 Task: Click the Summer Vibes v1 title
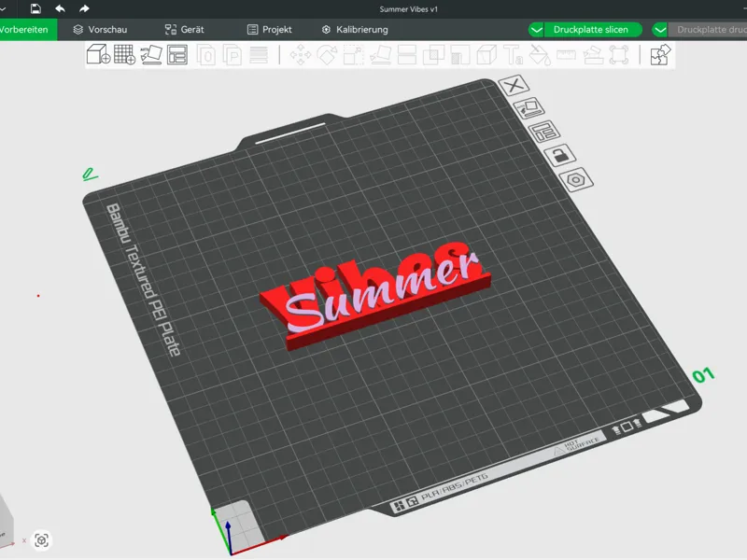coord(408,9)
